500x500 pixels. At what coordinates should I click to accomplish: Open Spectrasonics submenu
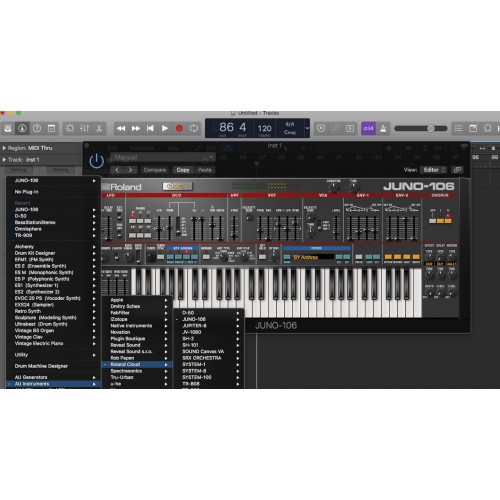pyautogui.click(x=137, y=371)
